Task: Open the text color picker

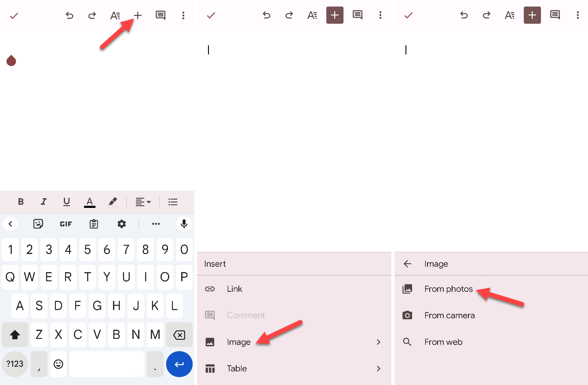Action: (89, 202)
